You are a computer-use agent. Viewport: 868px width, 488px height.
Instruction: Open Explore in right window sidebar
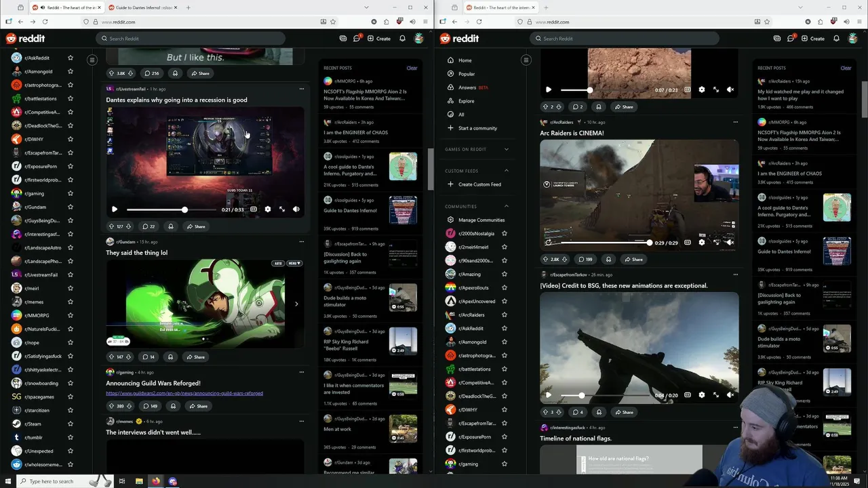[466, 101]
